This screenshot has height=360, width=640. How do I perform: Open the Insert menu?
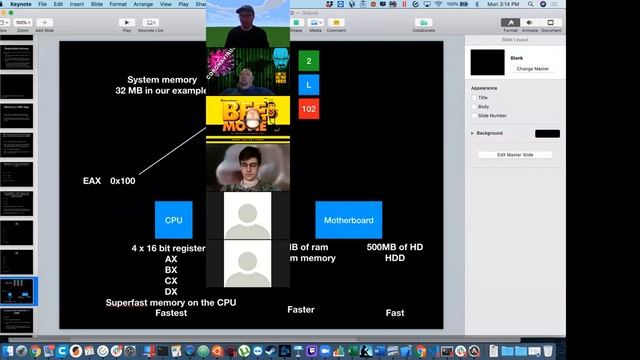point(77,4)
